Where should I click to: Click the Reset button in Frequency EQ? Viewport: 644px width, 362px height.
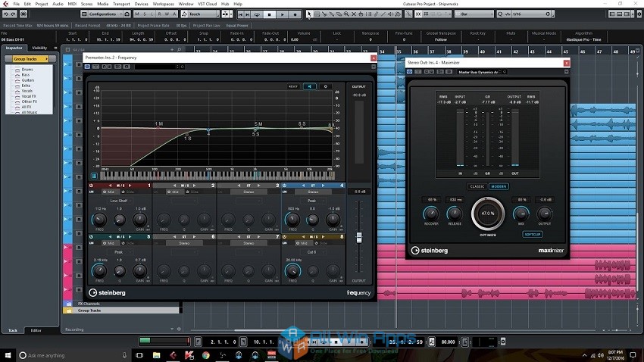click(x=293, y=86)
